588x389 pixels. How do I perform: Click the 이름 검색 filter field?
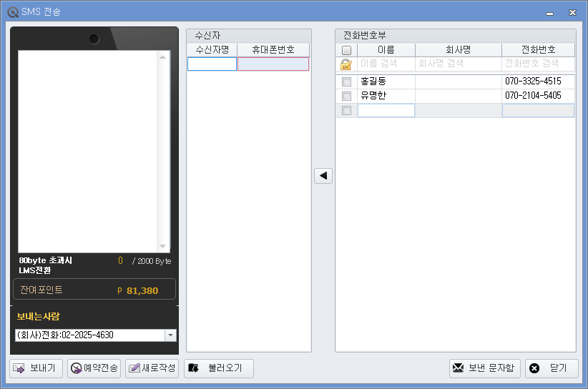386,64
